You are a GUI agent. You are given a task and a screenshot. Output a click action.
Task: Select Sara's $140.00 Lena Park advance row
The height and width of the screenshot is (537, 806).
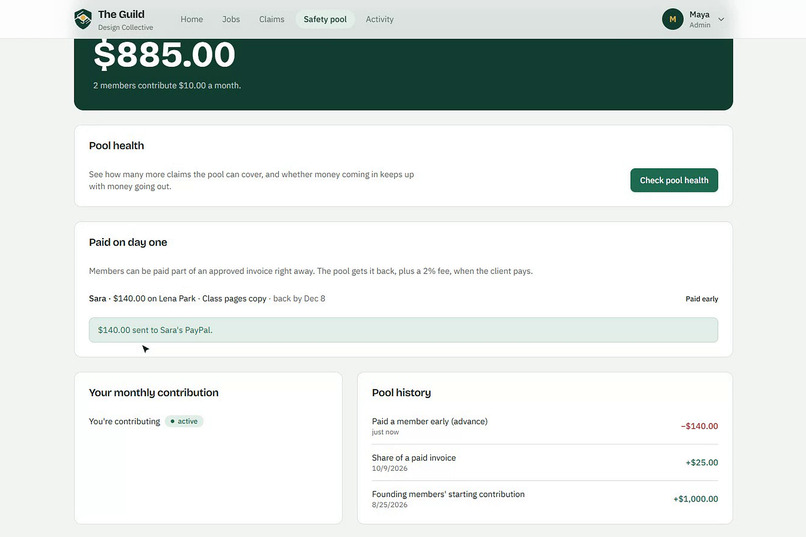point(404,299)
